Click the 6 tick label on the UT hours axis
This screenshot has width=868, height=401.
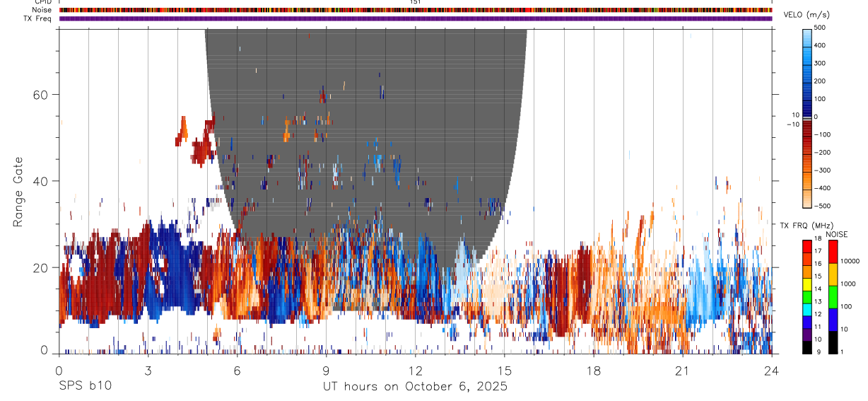coord(237,370)
